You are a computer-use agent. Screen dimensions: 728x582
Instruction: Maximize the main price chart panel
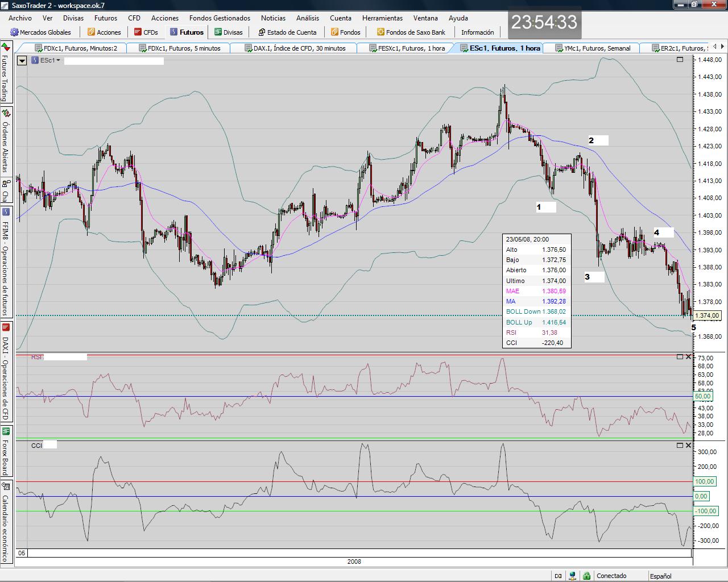(x=680, y=60)
